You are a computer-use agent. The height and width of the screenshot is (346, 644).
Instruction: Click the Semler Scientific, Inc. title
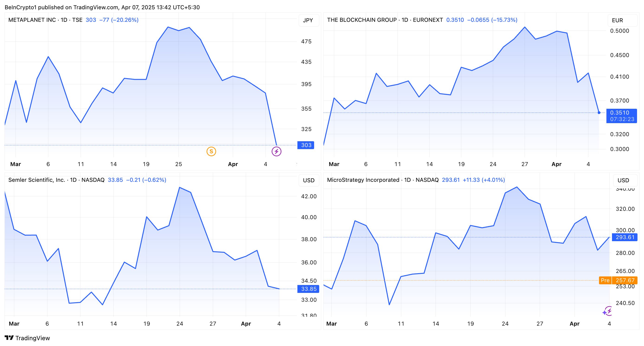(37, 180)
